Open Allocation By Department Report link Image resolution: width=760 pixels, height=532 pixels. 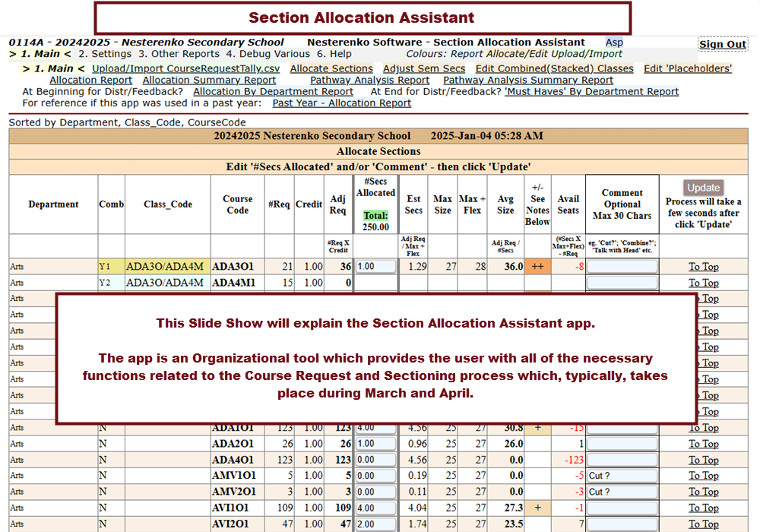274,91
